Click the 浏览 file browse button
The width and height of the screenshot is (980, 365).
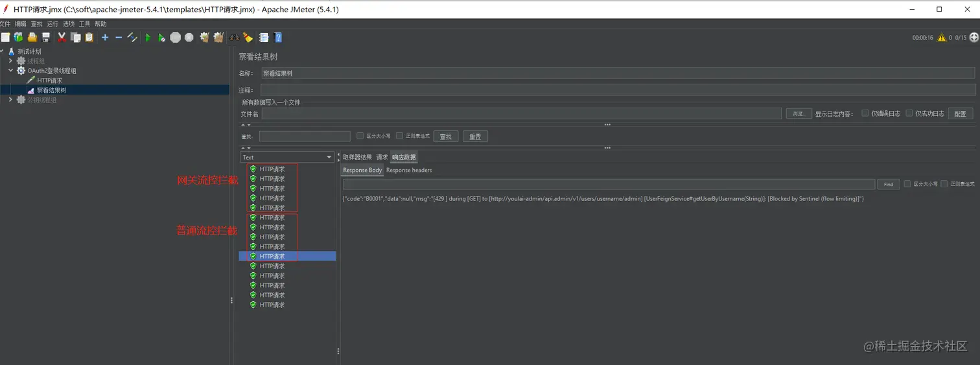point(799,113)
